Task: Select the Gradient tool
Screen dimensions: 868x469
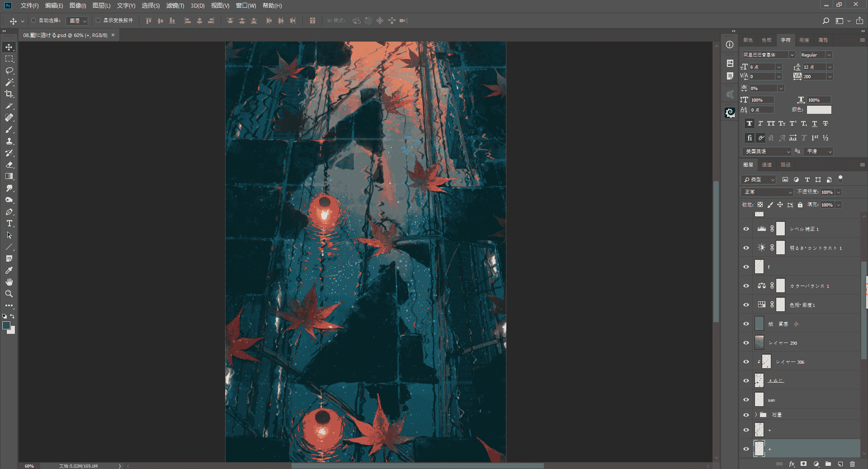Action: [x=9, y=176]
